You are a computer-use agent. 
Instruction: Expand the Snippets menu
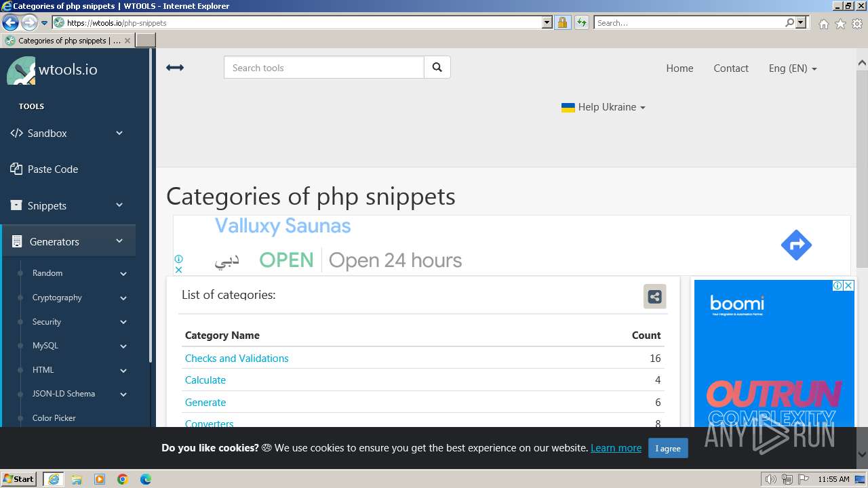[119, 205]
